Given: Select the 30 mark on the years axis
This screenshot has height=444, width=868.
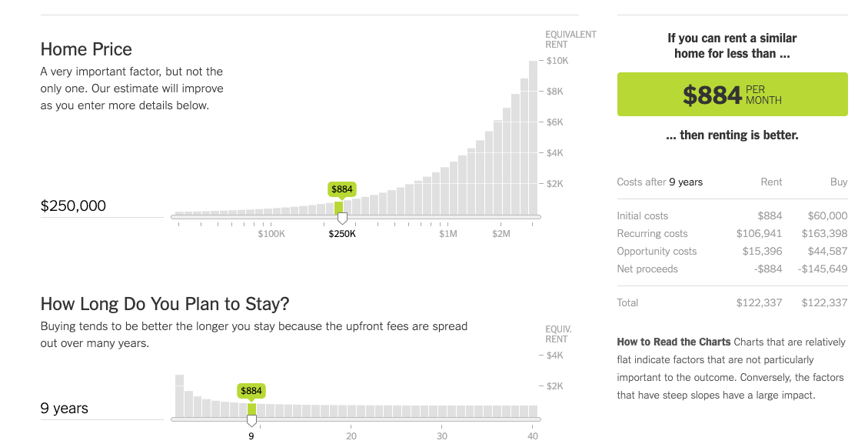Looking at the screenshot, I should [442, 436].
